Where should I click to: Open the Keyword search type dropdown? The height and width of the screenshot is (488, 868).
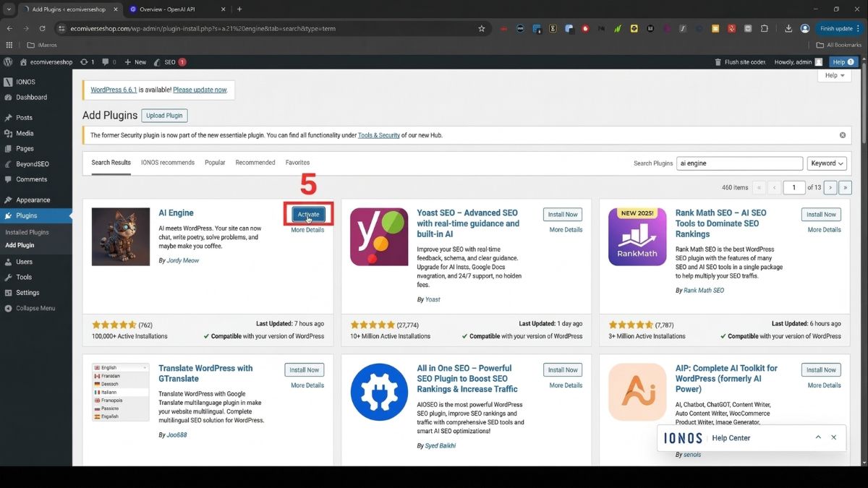coord(827,163)
